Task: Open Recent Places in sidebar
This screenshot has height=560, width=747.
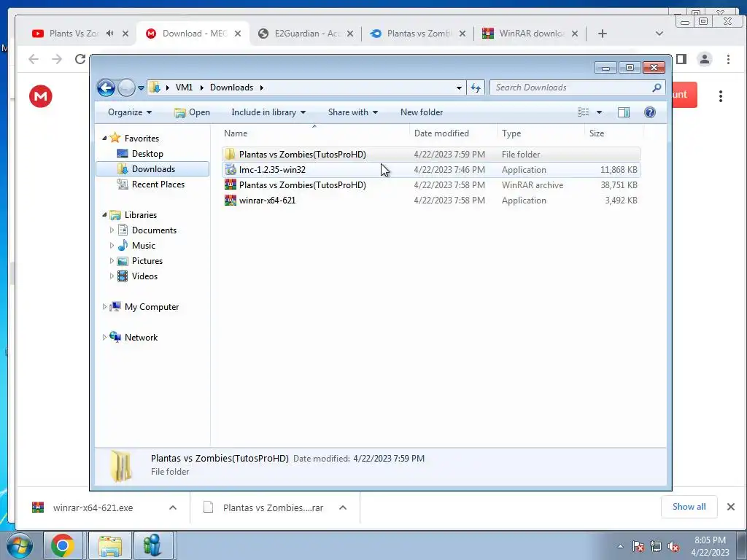Action: 158,184
